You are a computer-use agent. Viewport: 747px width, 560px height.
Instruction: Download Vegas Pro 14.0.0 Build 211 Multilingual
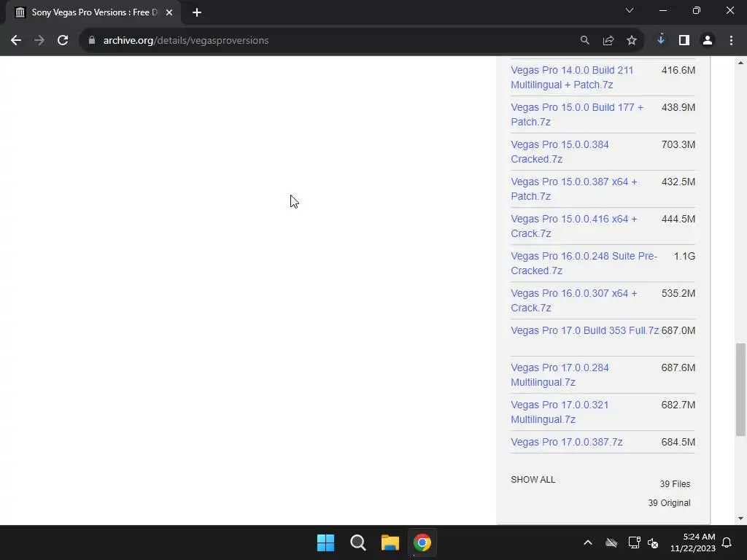click(x=572, y=77)
